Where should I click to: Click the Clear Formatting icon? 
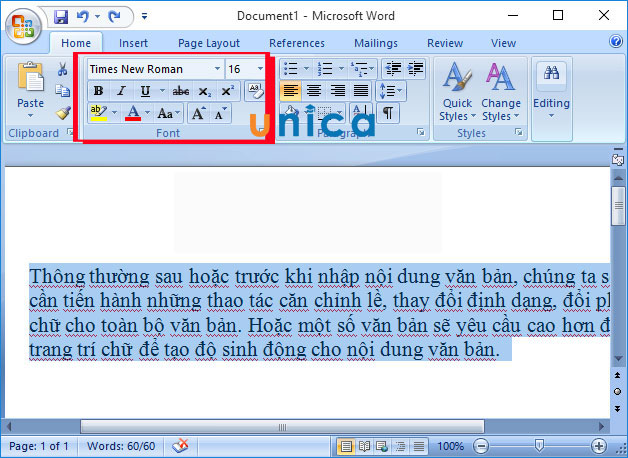[x=255, y=91]
